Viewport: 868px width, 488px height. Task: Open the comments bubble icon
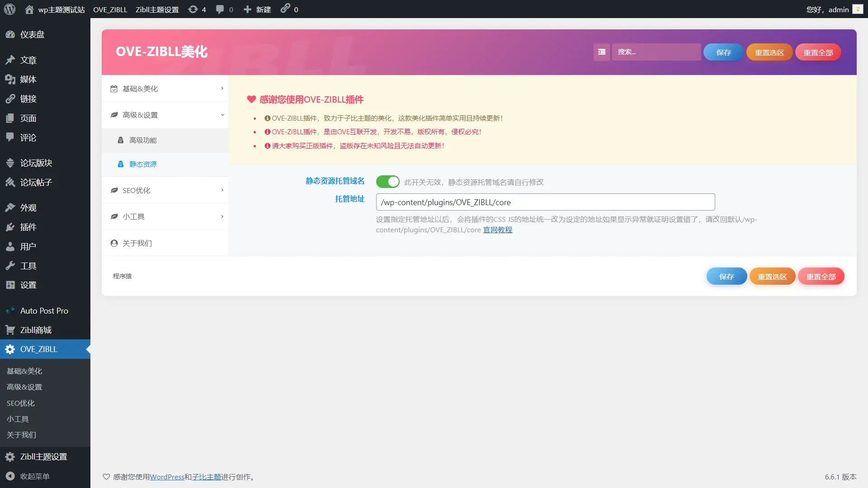(x=220, y=9)
